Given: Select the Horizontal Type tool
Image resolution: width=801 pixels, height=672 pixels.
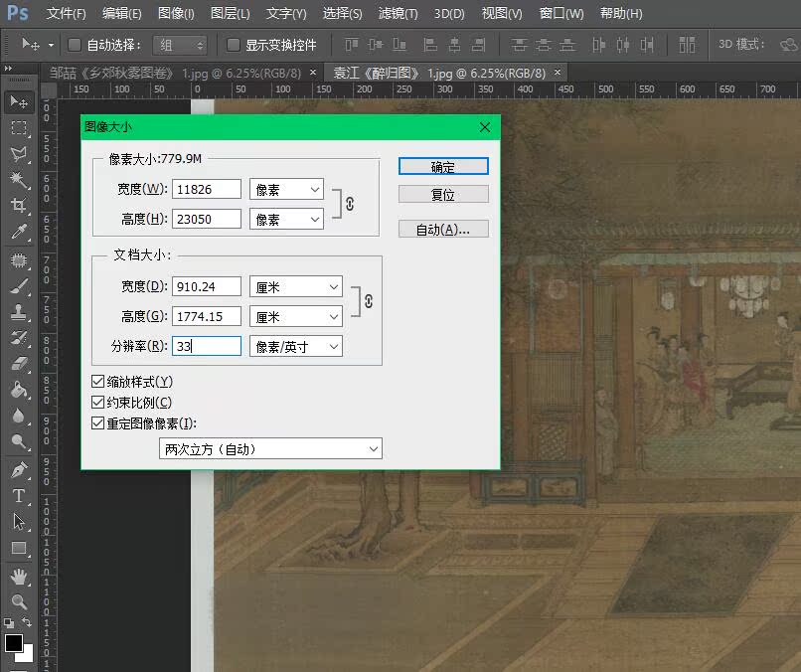Looking at the screenshot, I should tap(19, 496).
